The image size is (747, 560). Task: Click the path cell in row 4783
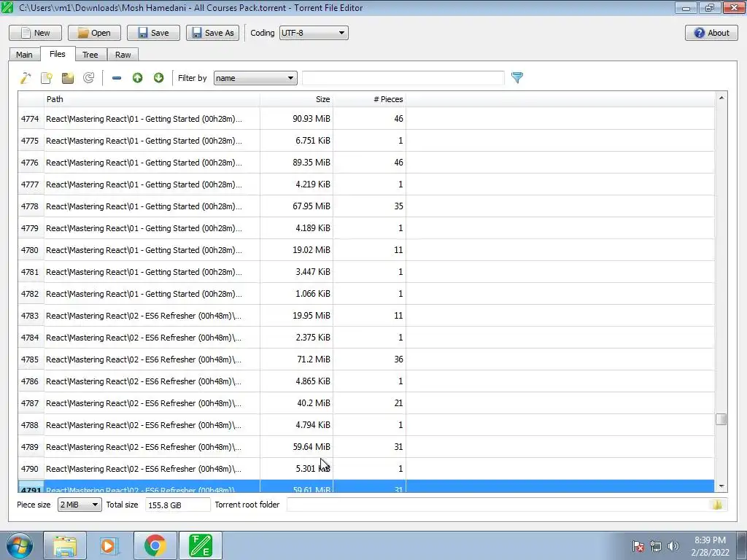tap(152, 316)
